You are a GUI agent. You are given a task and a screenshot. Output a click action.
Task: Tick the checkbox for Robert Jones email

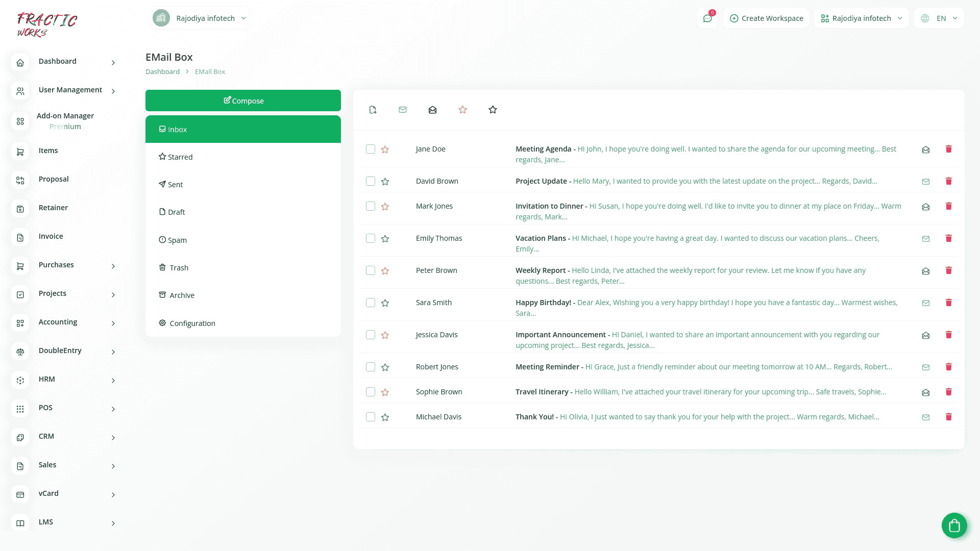(371, 367)
